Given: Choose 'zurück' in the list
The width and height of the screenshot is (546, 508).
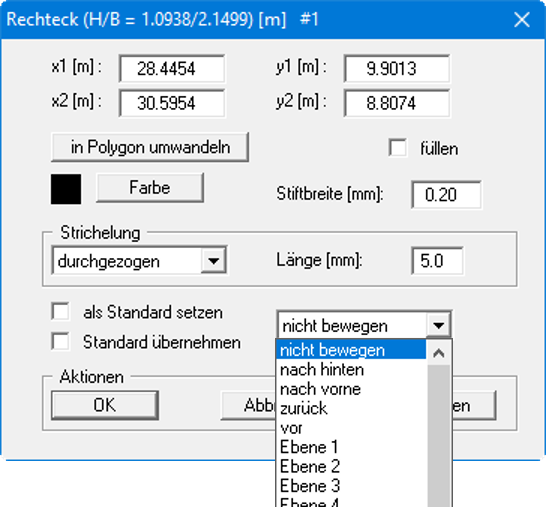Looking at the screenshot, I should pyautogui.click(x=351, y=408).
